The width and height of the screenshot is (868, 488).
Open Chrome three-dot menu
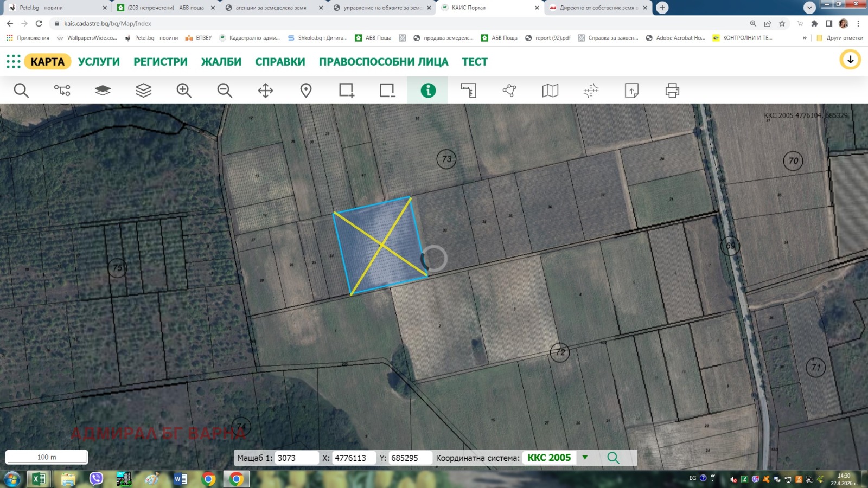click(x=858, y=23)
